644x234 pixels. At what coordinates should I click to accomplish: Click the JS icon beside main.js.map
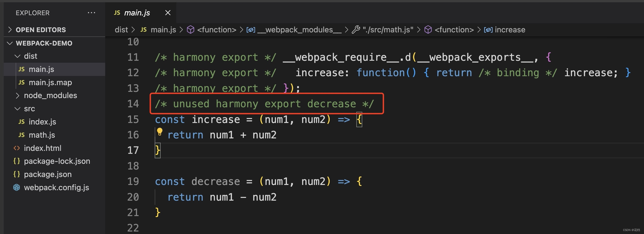coord(21,82)
